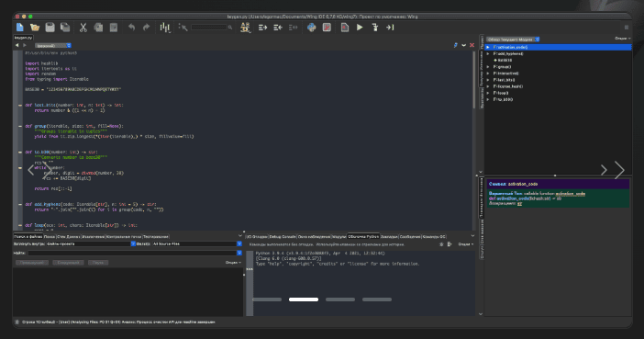Open the Python shell icon in toolbar
644x339 pixels.
311,28
